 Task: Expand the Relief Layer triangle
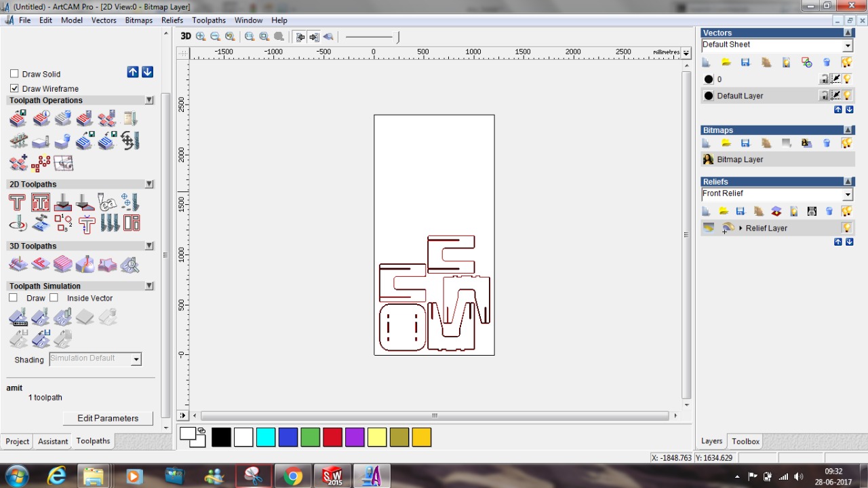click(741, 228)
